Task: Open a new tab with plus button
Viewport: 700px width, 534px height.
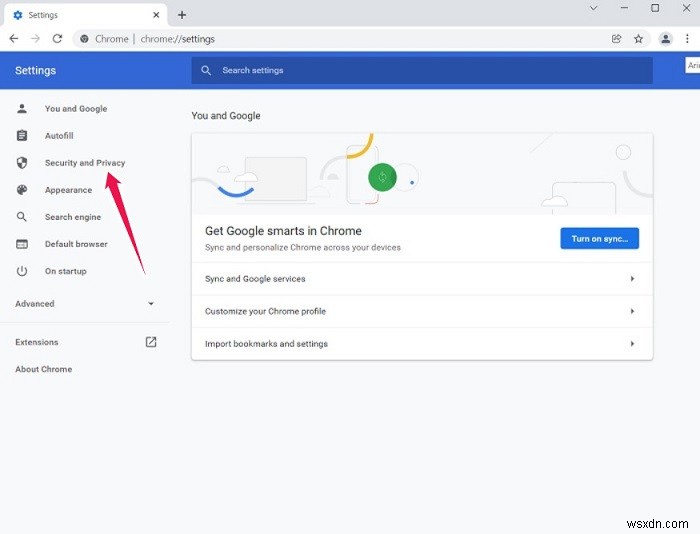Action: click(182, 15)
